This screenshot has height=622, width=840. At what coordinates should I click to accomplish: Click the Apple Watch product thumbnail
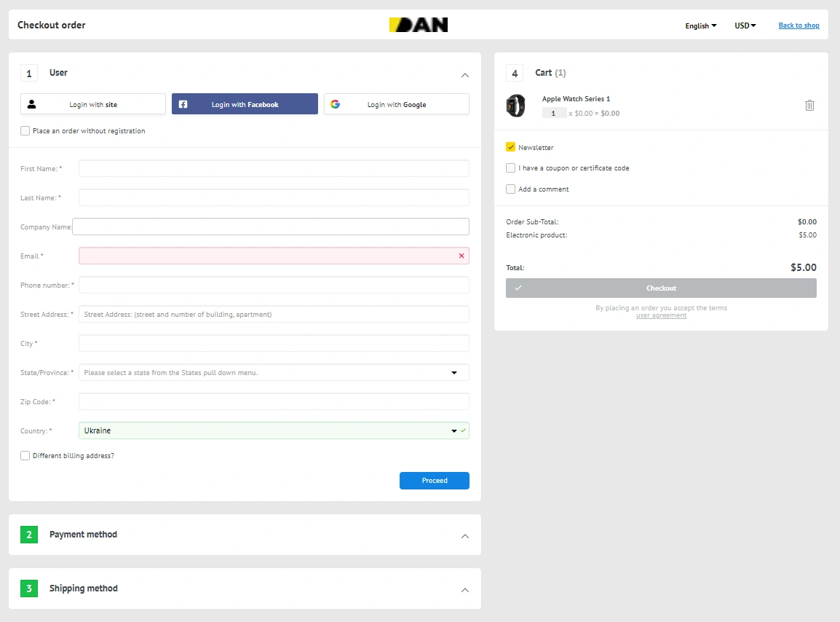(x=515, y=106)
